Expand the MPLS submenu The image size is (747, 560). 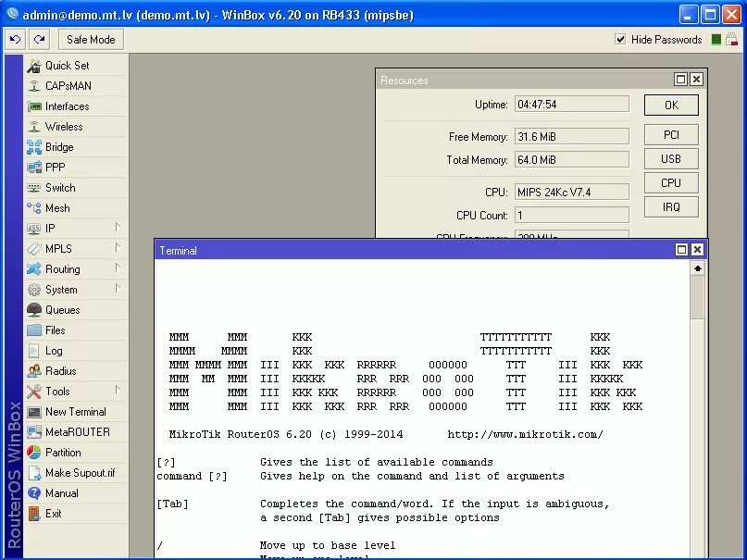point(118,248)
